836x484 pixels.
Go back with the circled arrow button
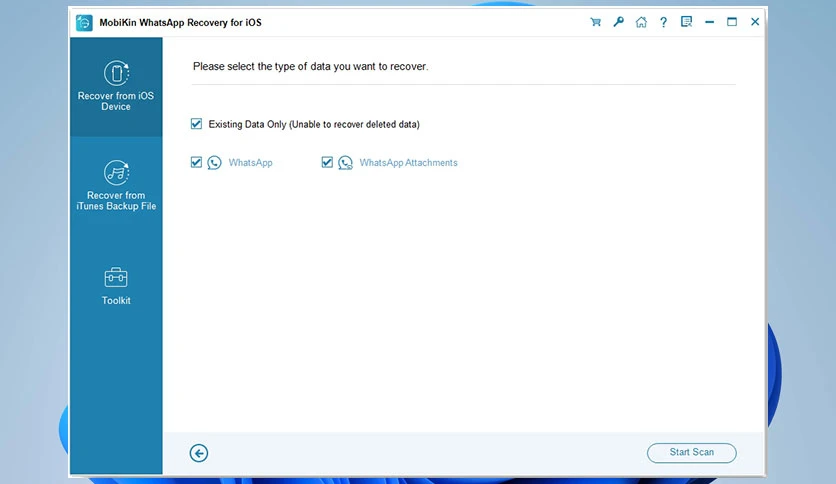(x=199, y=453)
